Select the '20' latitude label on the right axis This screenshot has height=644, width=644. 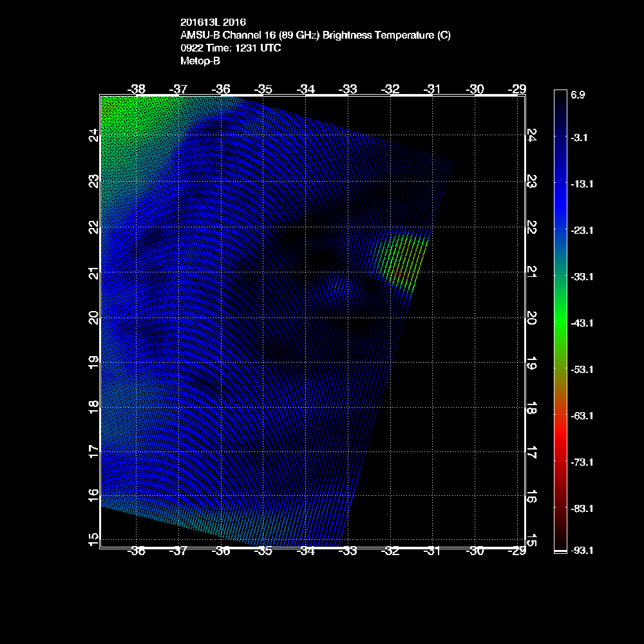pos(531,318)
